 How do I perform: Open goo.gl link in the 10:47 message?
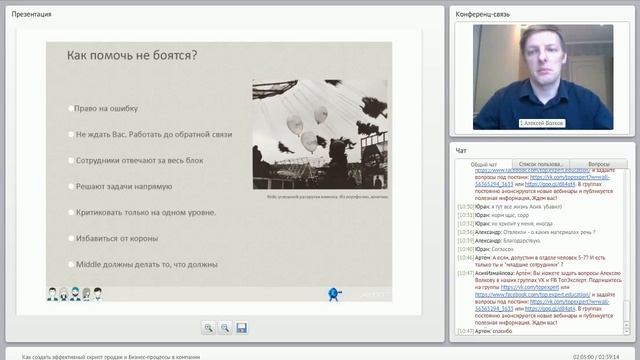[x=550, y=309]
